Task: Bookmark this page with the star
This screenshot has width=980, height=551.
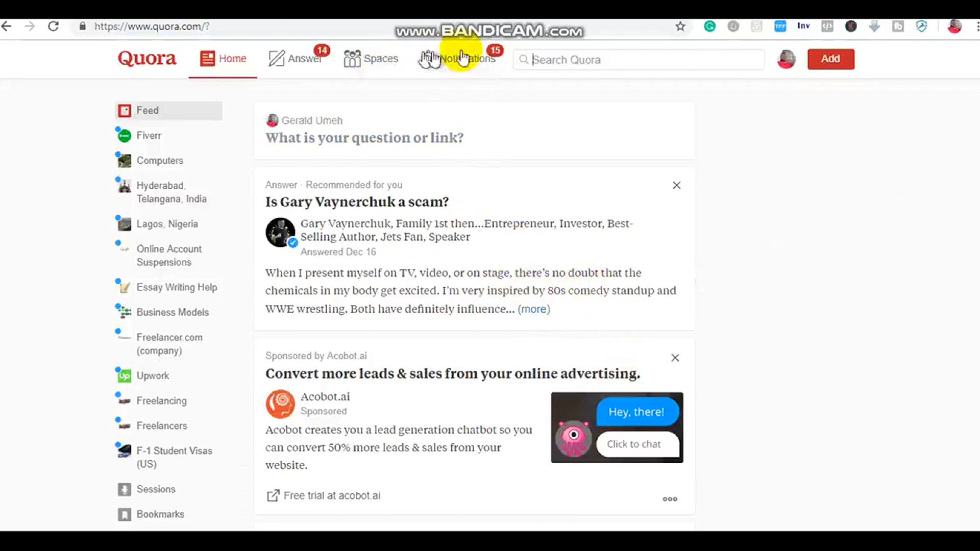Action: pyautogui.click(x=680, y=27)
